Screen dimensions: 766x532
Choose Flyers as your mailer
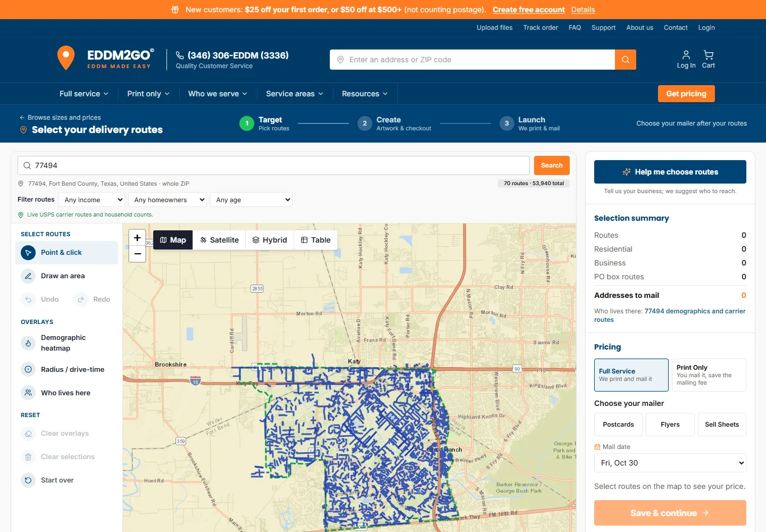pyautogui.click(x=670, y=425)
